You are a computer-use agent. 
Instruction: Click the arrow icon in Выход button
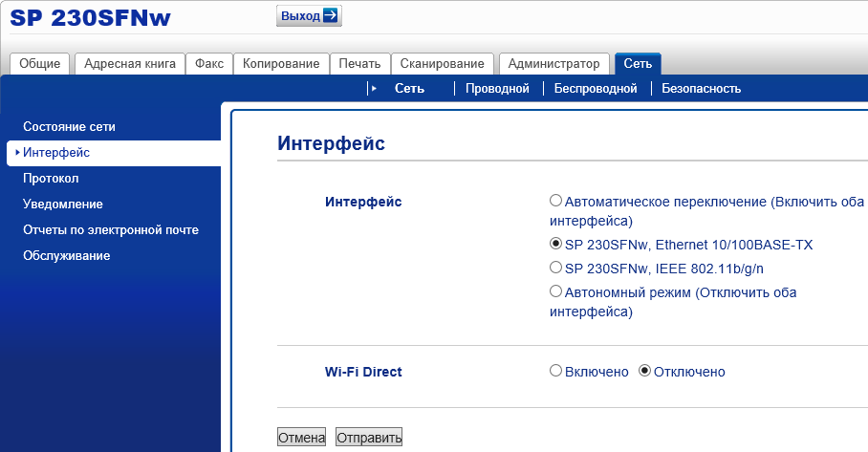(330, 15)
